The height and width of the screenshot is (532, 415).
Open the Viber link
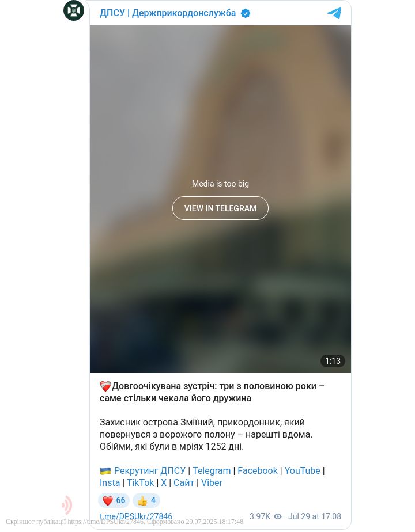[212, 482]
